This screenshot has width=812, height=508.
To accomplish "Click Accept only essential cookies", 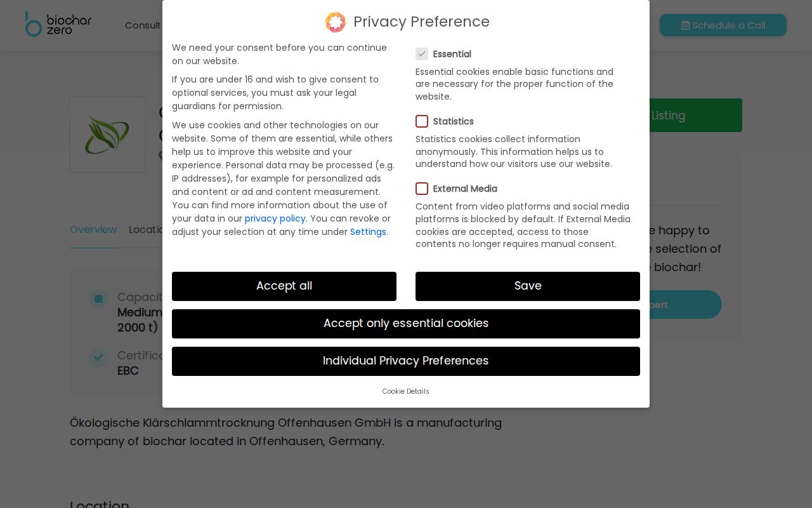I will 406,324.
